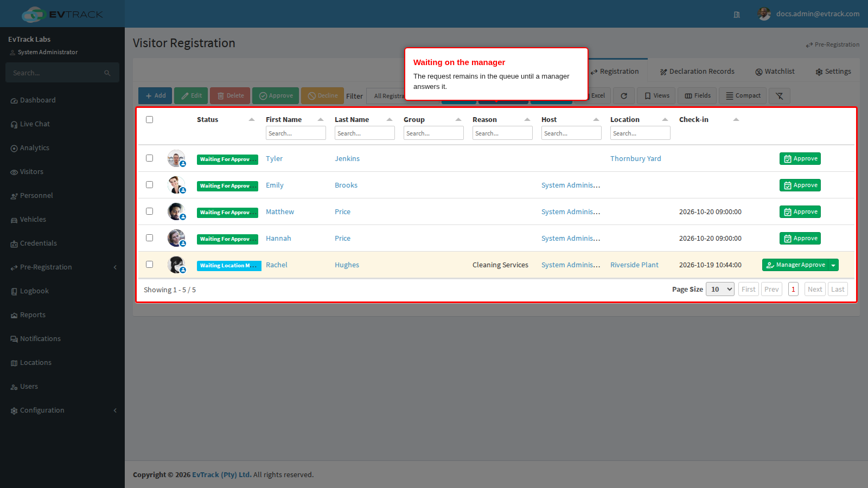Switch to the Declaration Records tab
Screen dimensions: 868x488
697,72
